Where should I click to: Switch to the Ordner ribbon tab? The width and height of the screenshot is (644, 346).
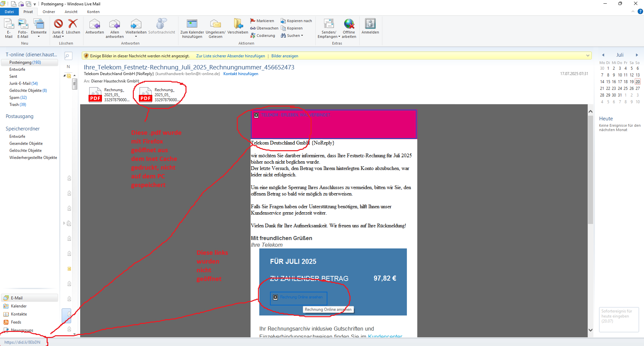coord(49,12)
